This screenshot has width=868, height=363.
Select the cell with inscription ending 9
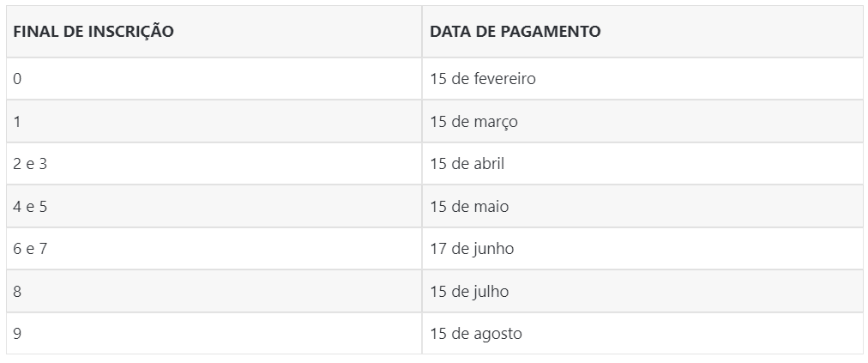(x=17, y=334)
